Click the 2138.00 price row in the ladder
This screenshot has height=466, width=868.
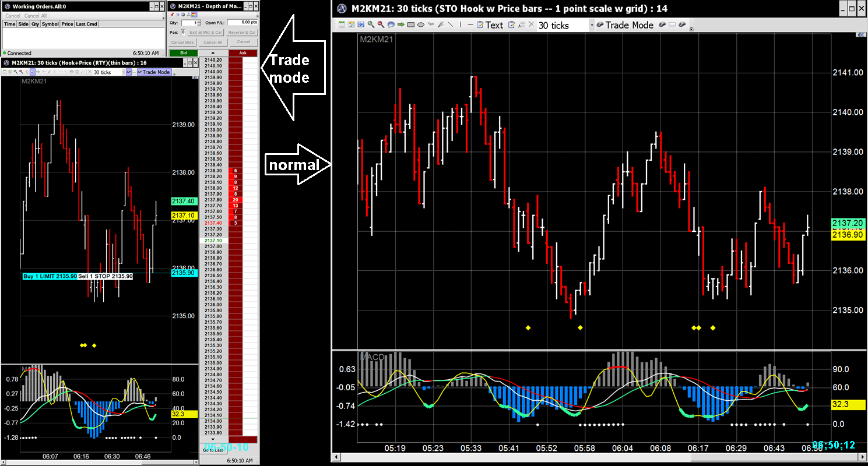213,188
